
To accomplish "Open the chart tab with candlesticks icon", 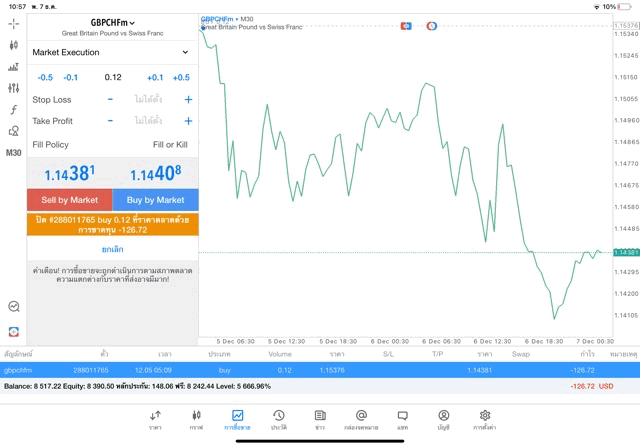I will pyautogui.click(x=196, y=420).
